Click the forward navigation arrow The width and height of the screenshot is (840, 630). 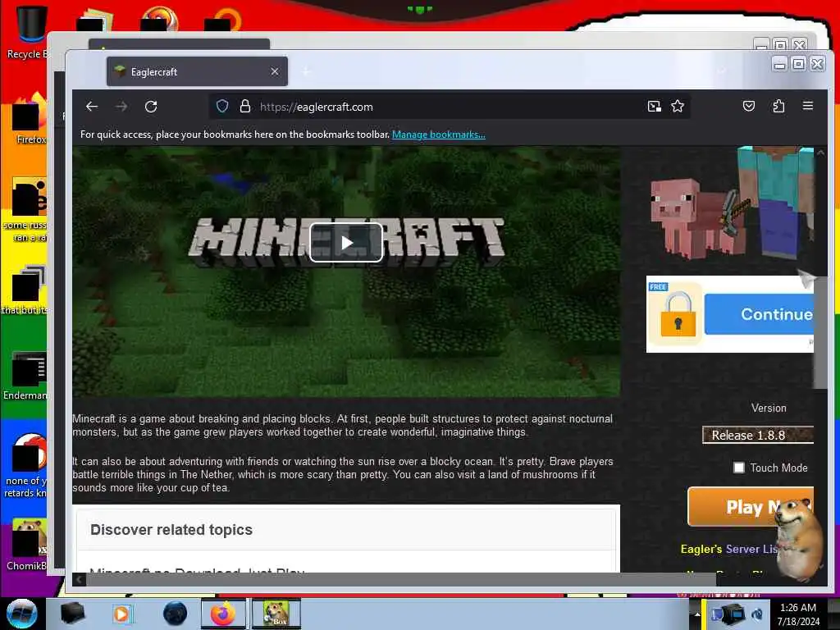tap(121, 107)
